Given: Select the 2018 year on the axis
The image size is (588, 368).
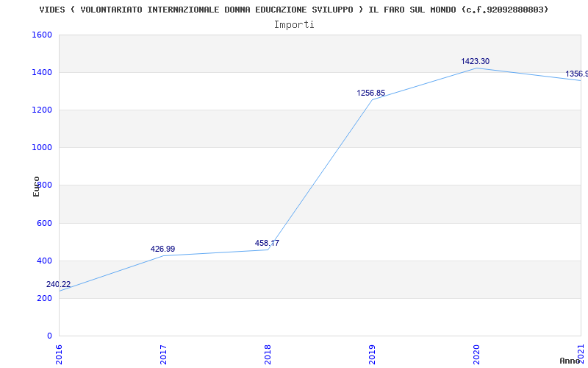Looking at the screenshot, I should [x=268, y=353].
